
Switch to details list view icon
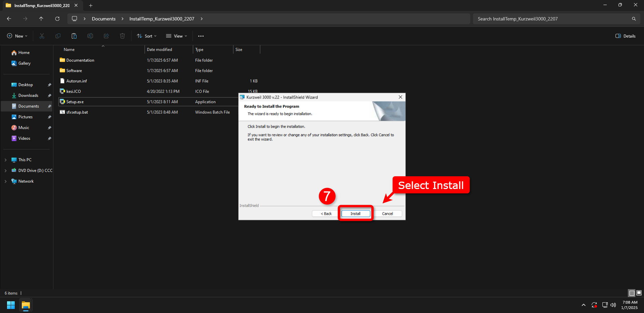[x=632, y=293]
